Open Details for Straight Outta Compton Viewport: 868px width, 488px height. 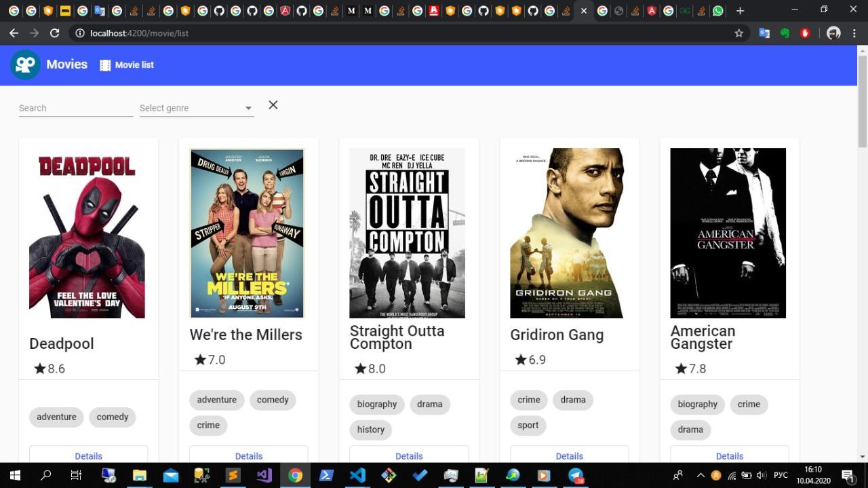409,455
